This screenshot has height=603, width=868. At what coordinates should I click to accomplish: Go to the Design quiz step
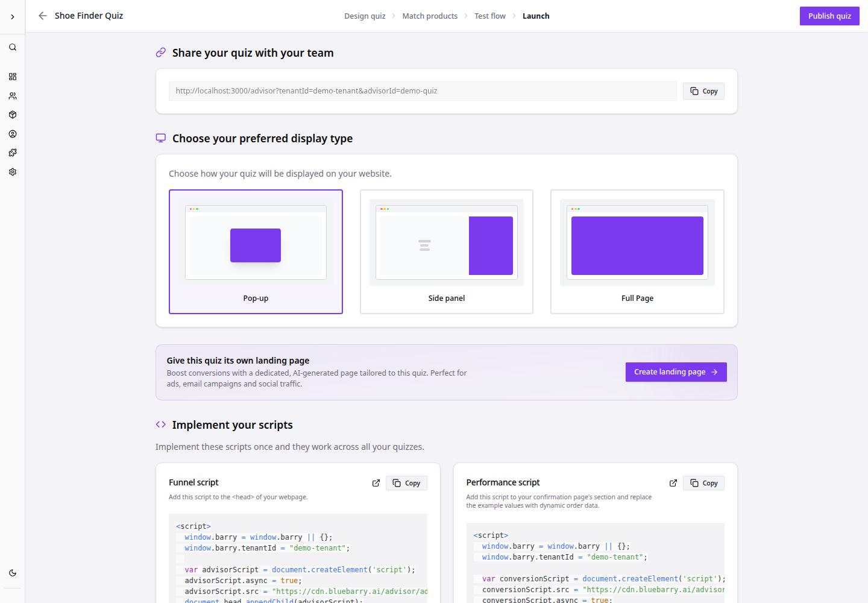[x=365, y=16]
